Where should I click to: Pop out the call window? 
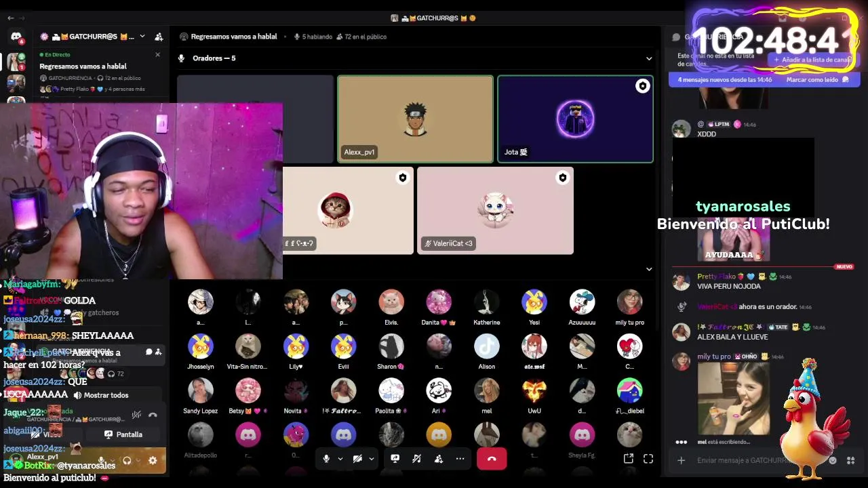[x=629, y=459]
